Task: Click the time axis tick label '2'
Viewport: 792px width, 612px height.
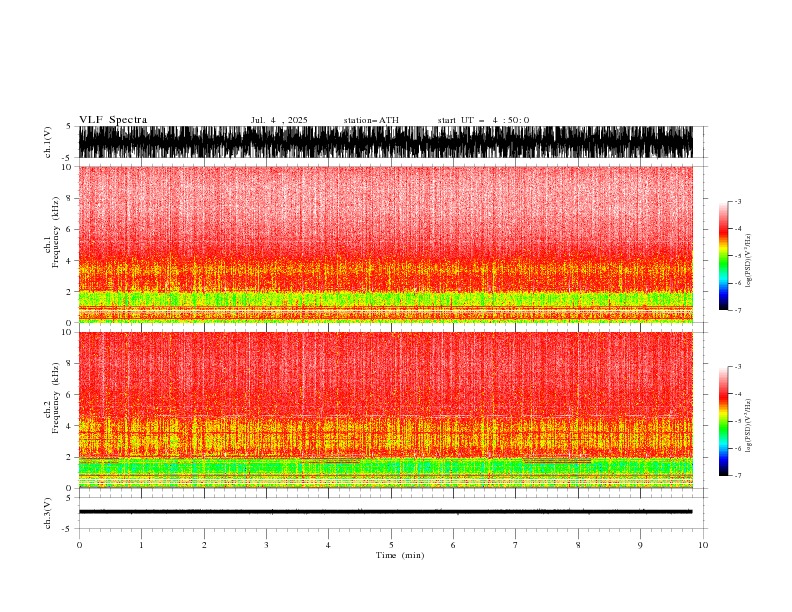Action: pos(204,545)
